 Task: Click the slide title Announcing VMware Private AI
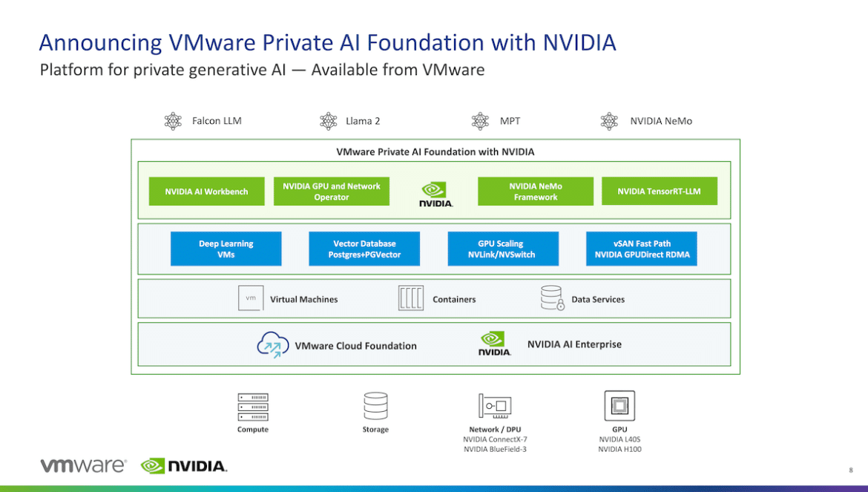tap(328, 42)
